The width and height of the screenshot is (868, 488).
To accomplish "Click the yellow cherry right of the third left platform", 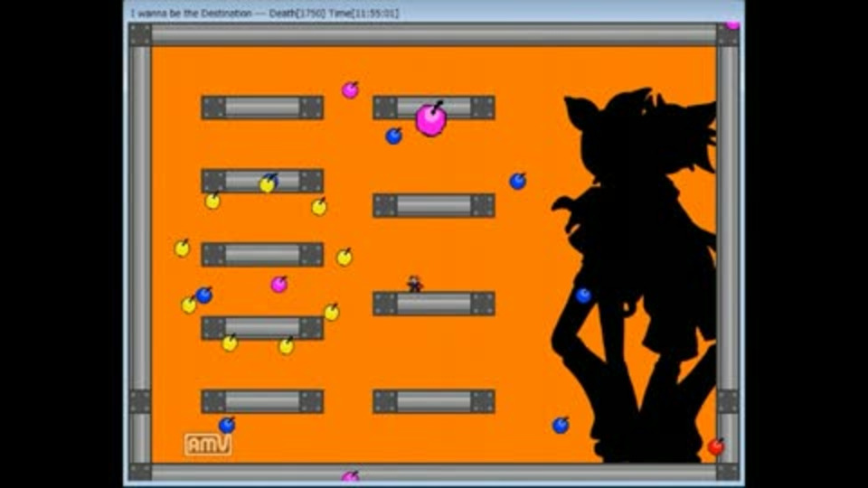I will pos(344,257).
